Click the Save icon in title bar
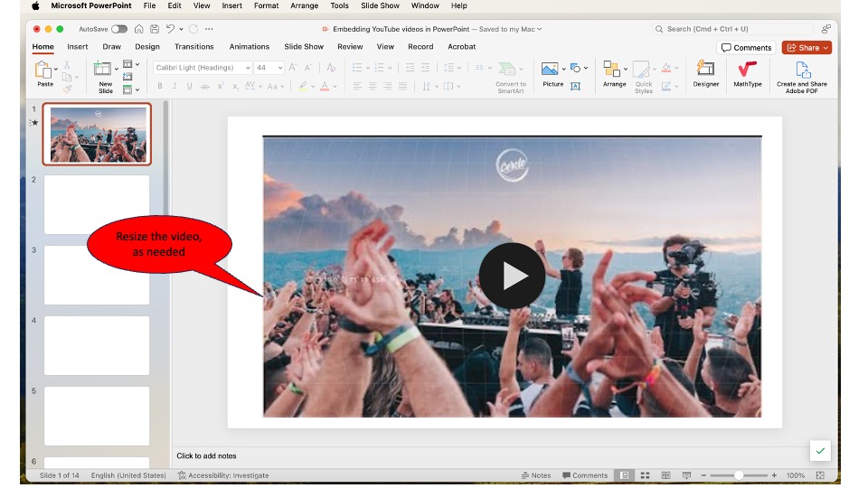 click(155, 29)
